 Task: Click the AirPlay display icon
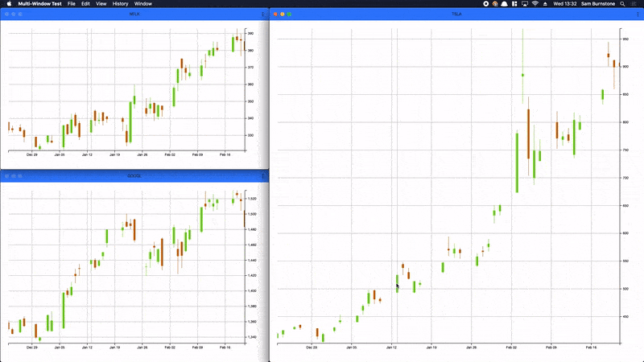pyautogui.click(x=523, y=4)
